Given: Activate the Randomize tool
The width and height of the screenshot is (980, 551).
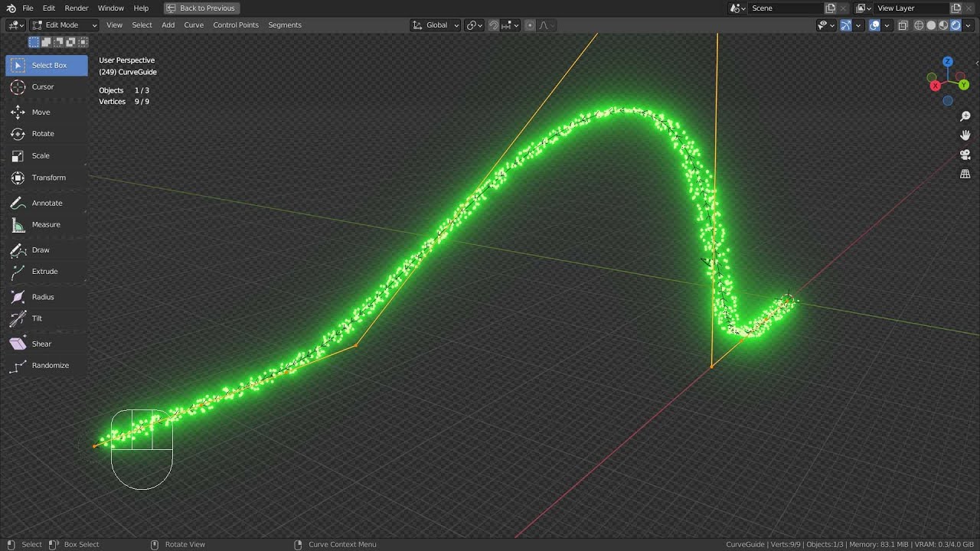Looking at the screenshot, I should tap(46, 366).
